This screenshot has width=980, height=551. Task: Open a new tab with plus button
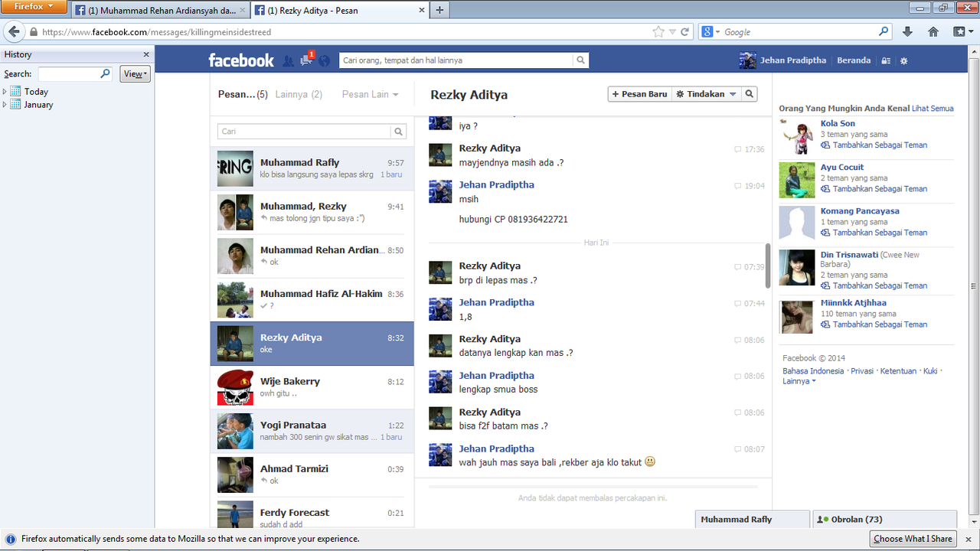click(440, 11)
